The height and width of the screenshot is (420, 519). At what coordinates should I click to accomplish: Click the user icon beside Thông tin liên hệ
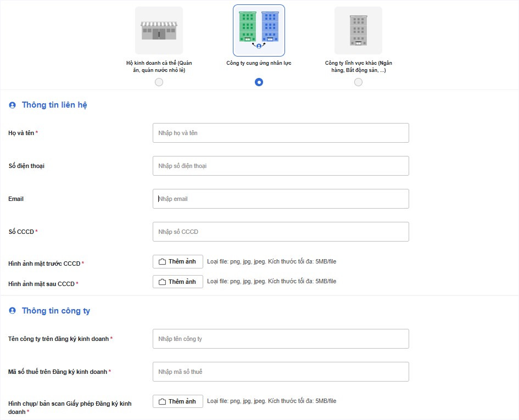pyautogui.click(x=12, y=105)
